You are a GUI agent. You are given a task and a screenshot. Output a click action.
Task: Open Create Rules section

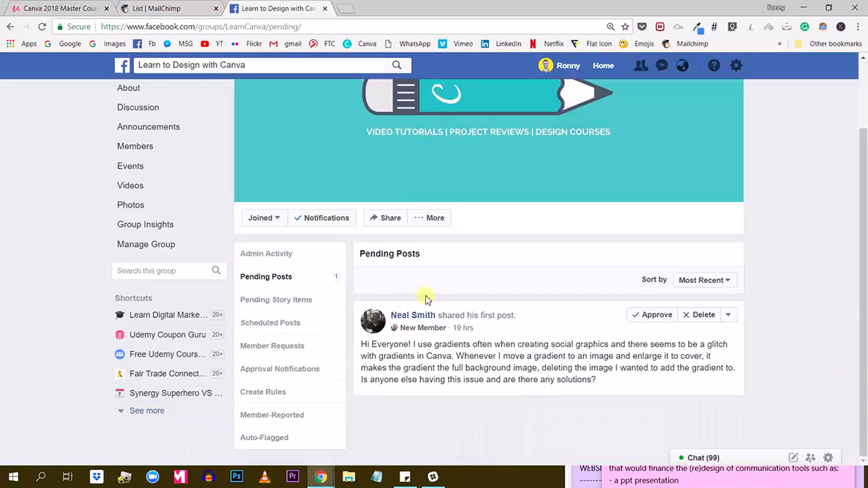[263, 392]
